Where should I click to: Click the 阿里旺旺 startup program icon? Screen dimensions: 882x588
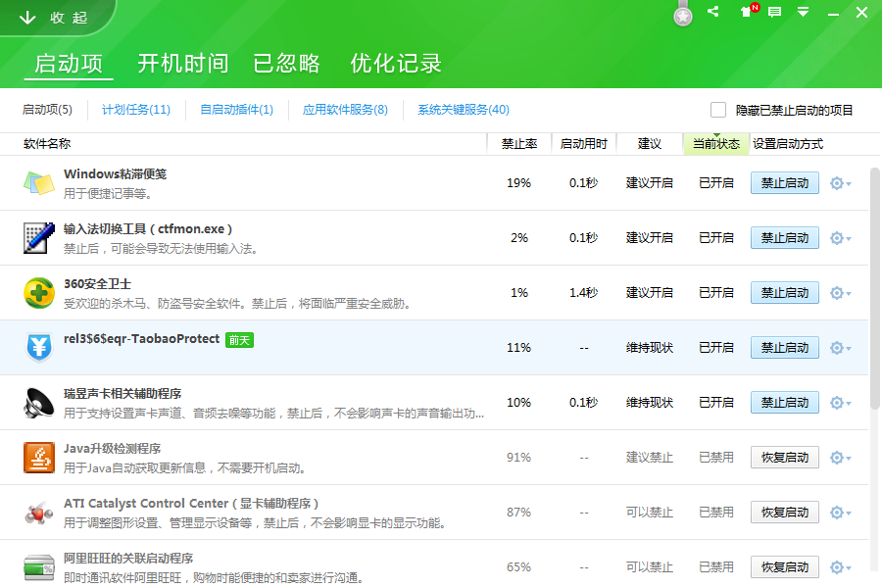point(39,564)
